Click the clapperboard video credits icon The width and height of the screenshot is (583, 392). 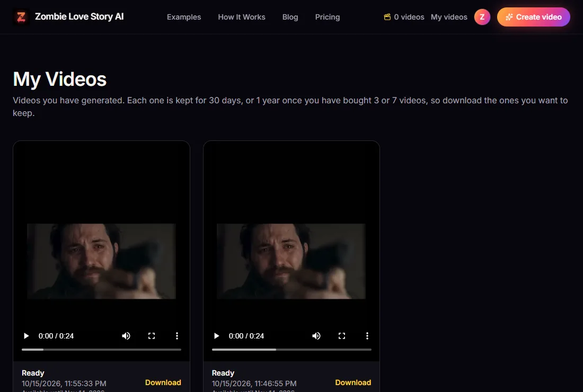[387, 17]
